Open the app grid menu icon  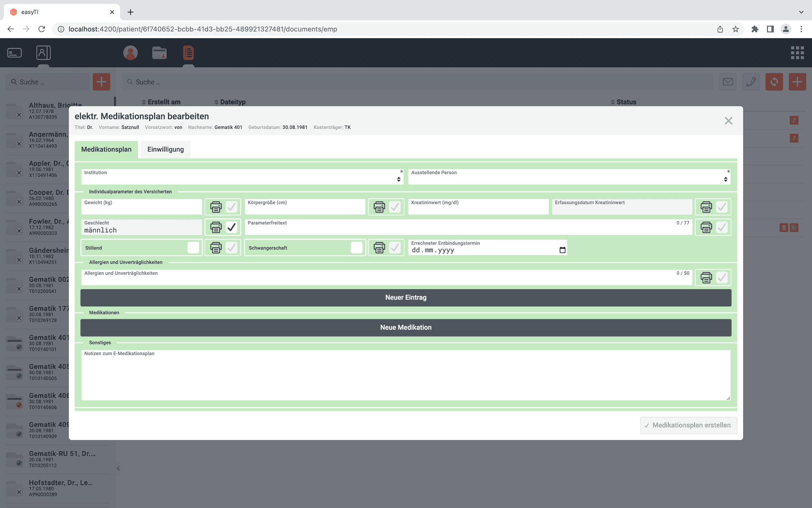(x=797, y=53)
